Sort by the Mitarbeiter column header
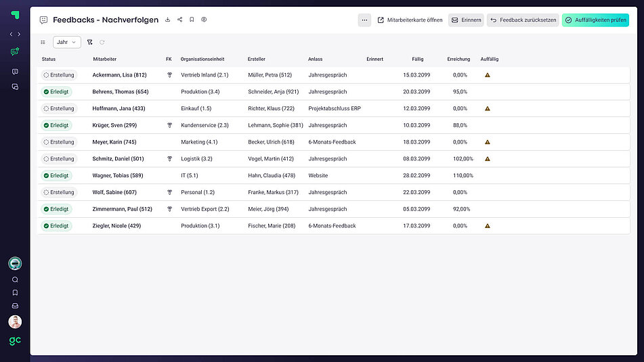 105,60
